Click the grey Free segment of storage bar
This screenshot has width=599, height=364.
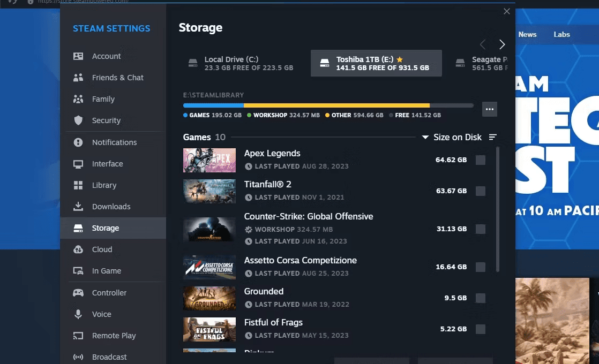click(x=452, y=105)
